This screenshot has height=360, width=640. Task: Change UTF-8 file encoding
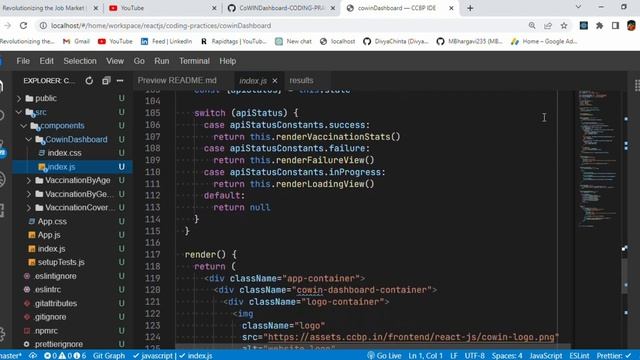pyautogui.click(x=474, y=356)
